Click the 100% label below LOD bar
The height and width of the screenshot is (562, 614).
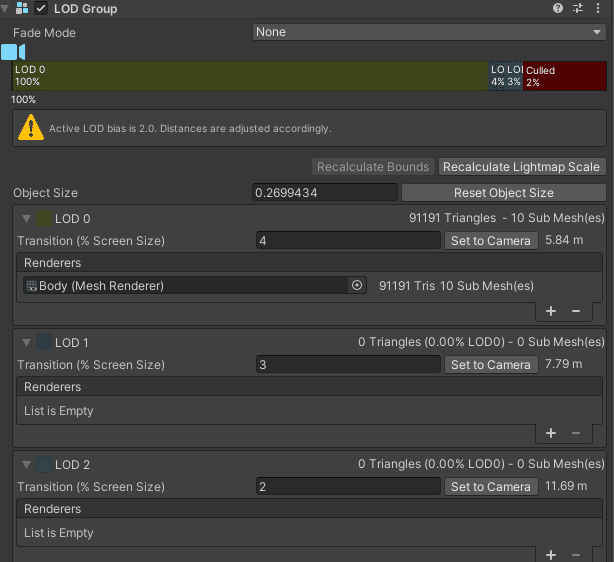[x=23, y=99]
